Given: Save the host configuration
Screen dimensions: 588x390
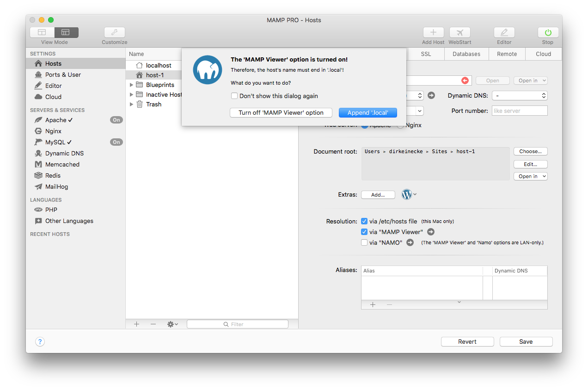Looking at the screenshot, I should pos(526,341).
